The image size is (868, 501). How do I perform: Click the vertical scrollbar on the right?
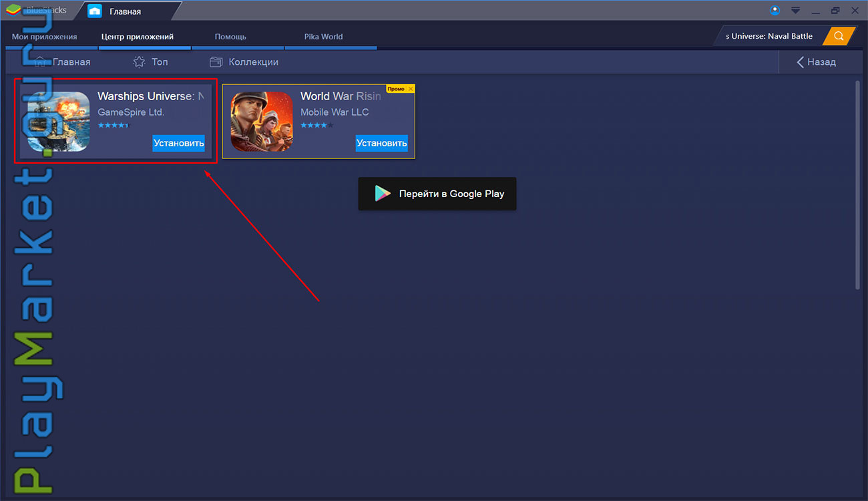[x=859, y=186]
